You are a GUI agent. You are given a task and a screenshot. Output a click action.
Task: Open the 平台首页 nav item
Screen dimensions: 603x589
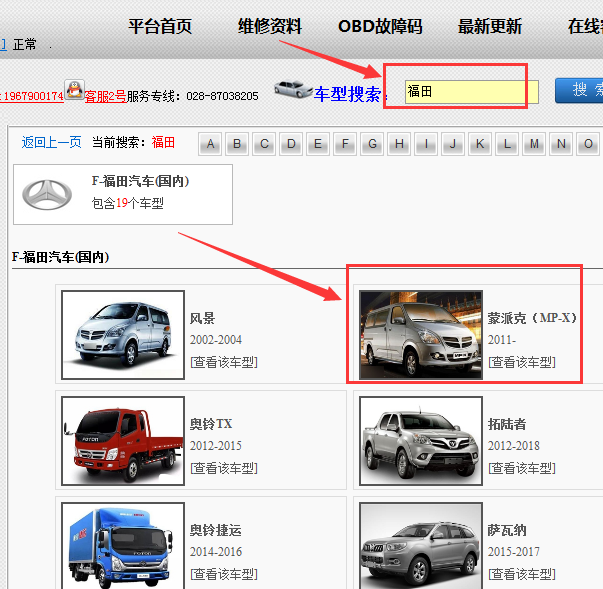point(160,27)
